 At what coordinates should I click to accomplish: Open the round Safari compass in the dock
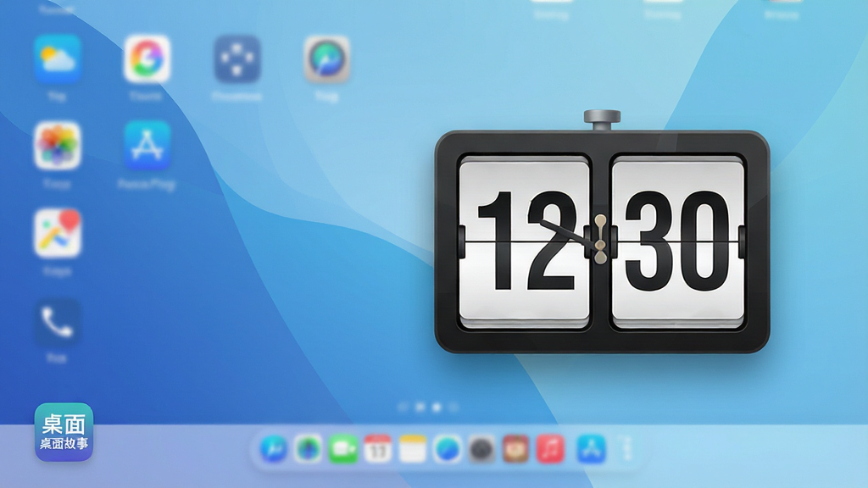(448, 449)
